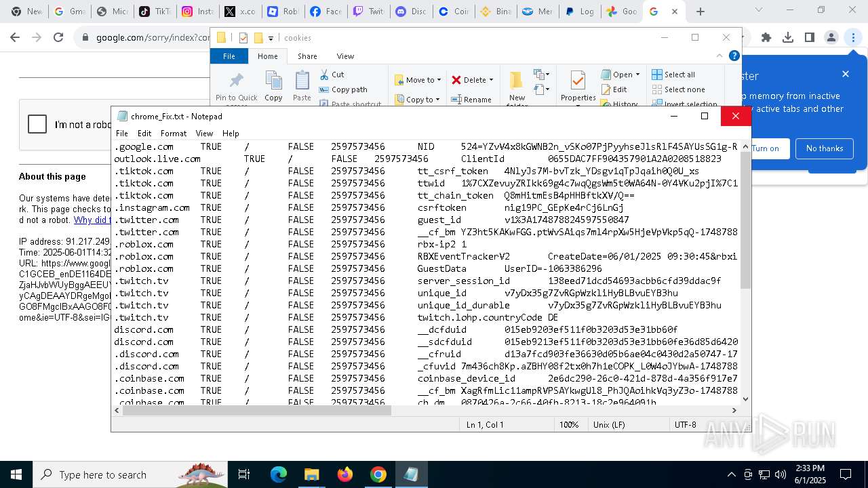The height and width of the screenshot is (488, 868).
Task: Click the Chrome Forward arrow
Action: (x=37, y=37)
